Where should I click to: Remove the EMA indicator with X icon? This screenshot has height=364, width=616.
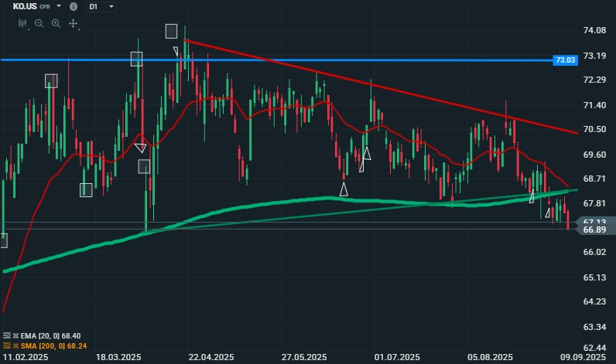14,335
